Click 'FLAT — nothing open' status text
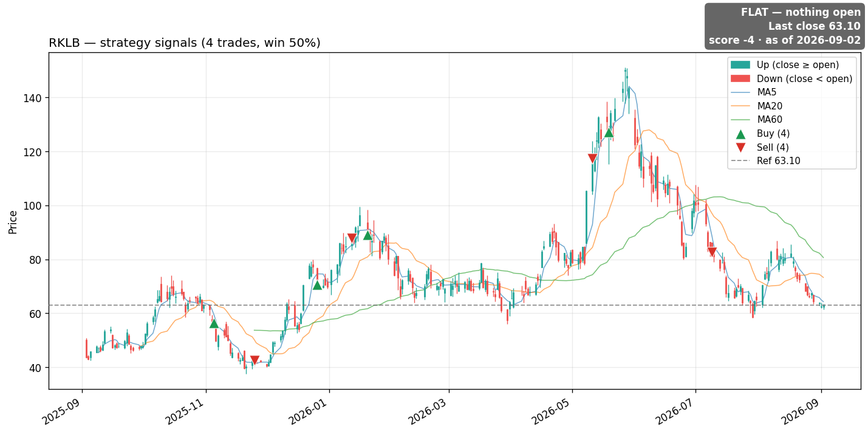868x434 pixels. pyautogui.click(x=801, y=12)
